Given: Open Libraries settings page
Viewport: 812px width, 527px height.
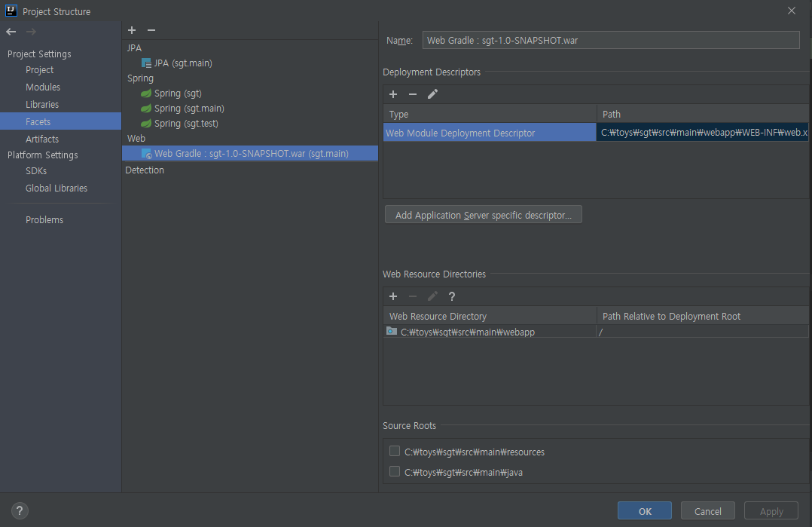Looking at the screenshot, I should 42,105.
